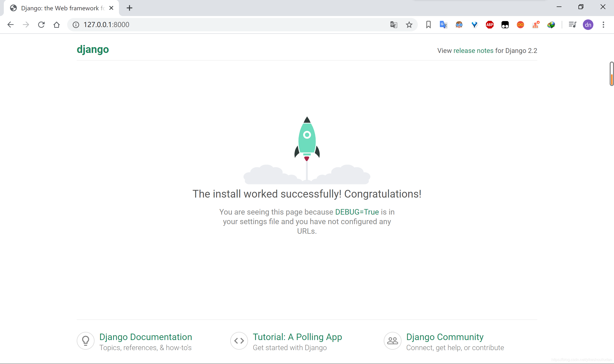This screenshot has height=364, width=614.
Task: Open Tutorial: A Polling App link
Action: [297, 337]
